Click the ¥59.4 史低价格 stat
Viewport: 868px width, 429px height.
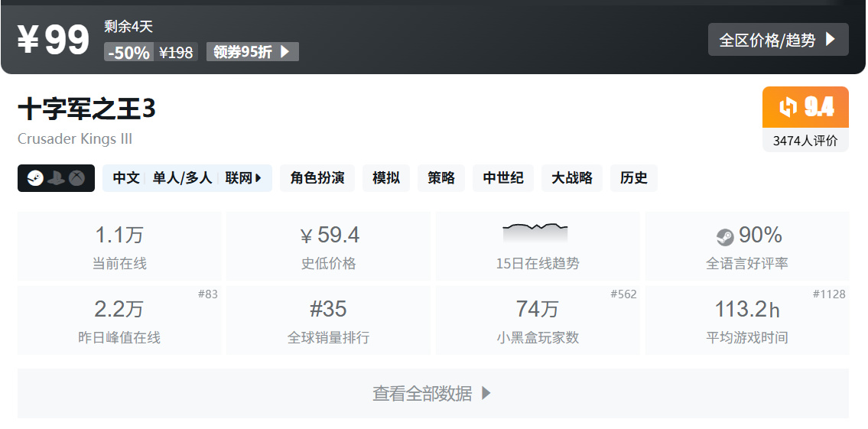pyautogui.click(x=328, y=246)
